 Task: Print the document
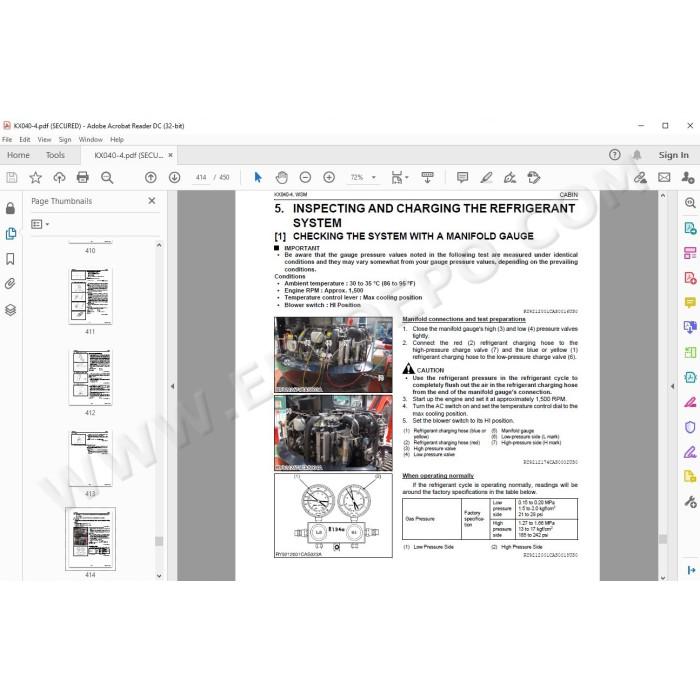tap(83, 177)
